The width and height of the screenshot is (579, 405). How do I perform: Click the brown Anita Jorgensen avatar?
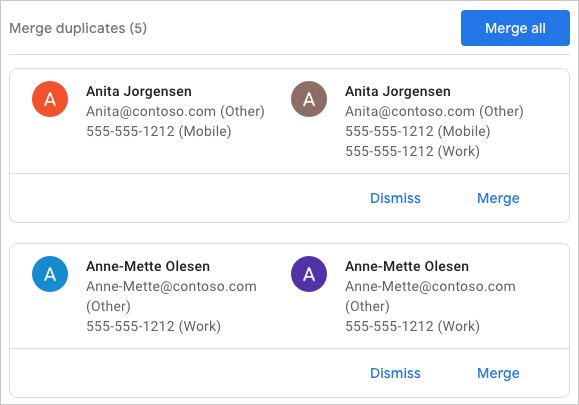(309, 99)
